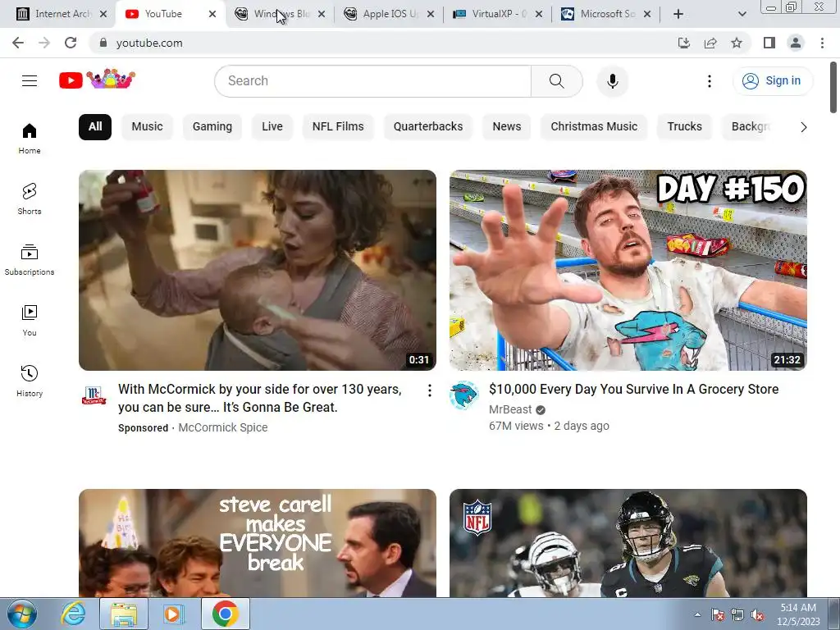Open Chrome profile avatar

click(x=796, y=43)
